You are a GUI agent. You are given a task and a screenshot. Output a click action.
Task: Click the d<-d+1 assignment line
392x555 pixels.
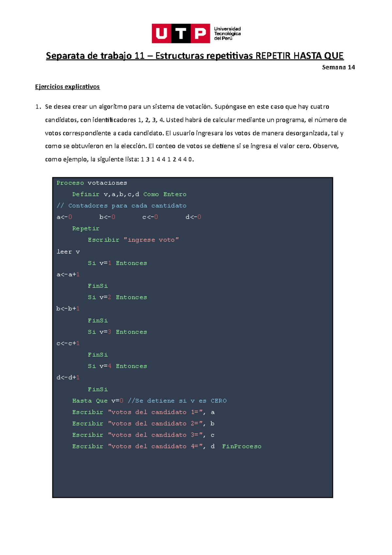68,378
